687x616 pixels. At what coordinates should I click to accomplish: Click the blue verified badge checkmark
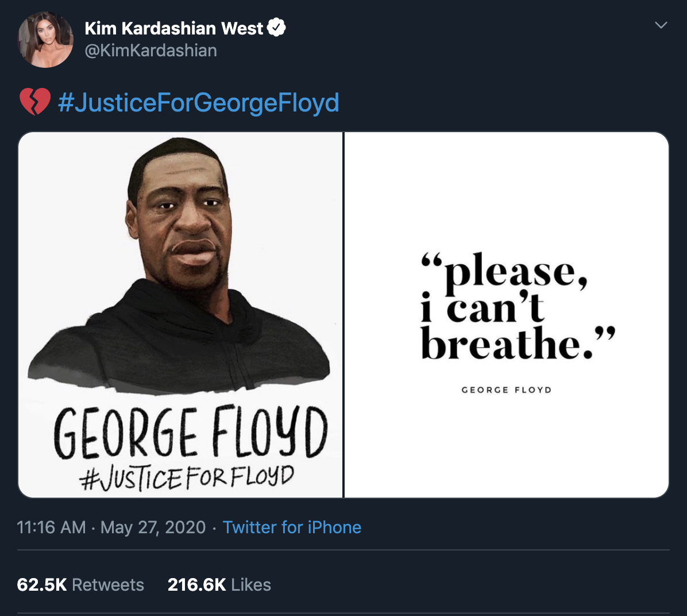pyautogui.click(x=277, y=28)
